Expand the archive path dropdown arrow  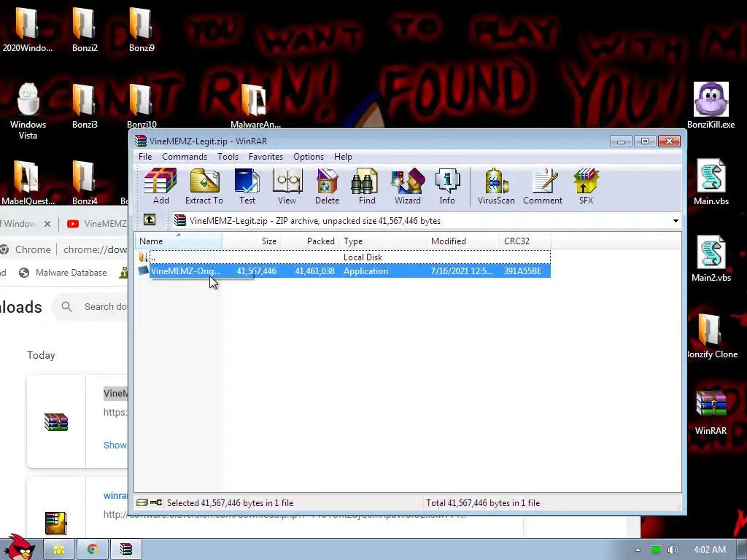(676, 221)
